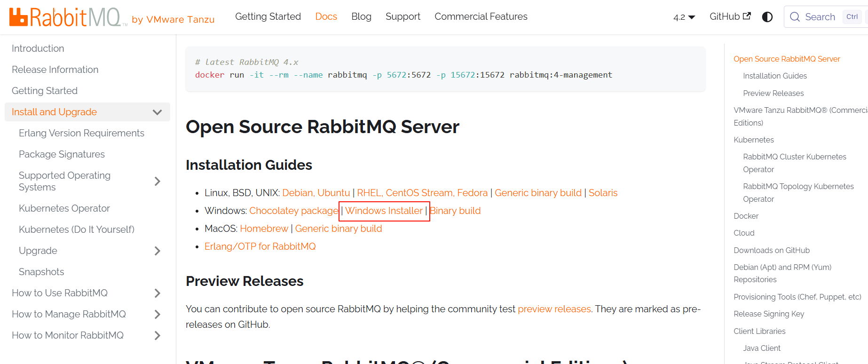This screenshot has height=364, width=868.
Task: Open the Windows Installer link
Action: point(384,211)
